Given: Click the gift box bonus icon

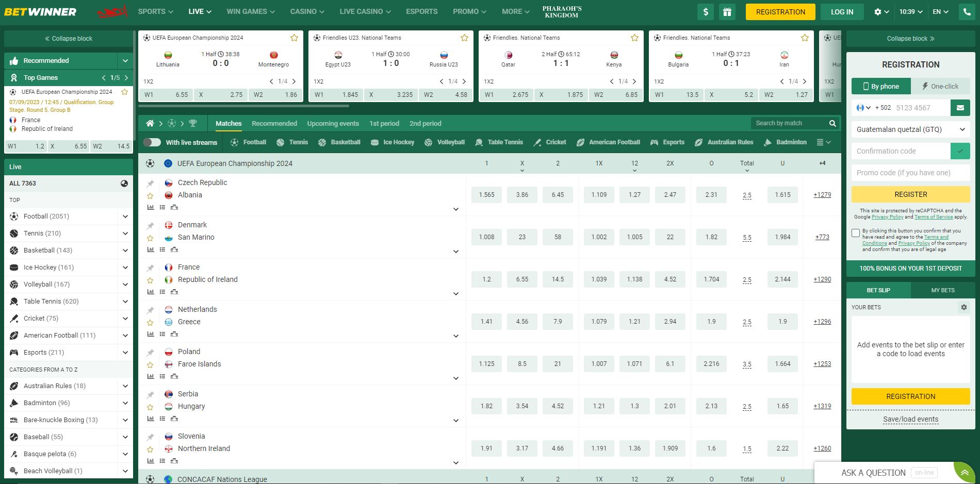Looking at the screenshot, I should (x=727, y=12).
